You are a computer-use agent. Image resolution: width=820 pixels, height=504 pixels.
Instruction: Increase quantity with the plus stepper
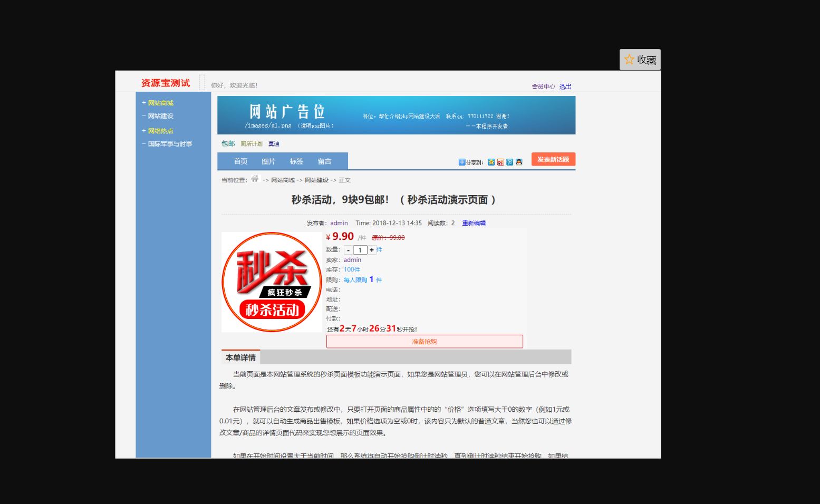coord(372,249)
